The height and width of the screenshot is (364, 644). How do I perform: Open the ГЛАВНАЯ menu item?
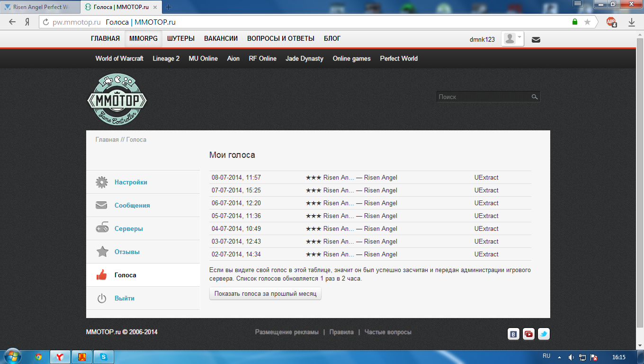[105, 39]
